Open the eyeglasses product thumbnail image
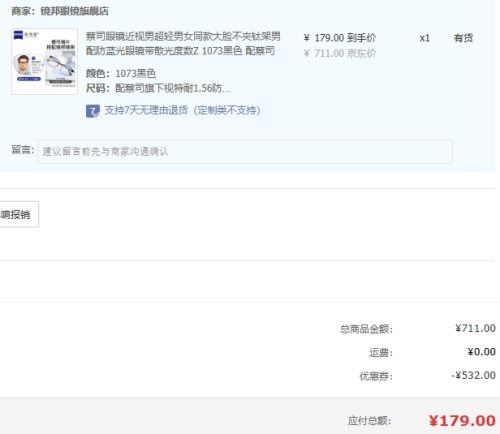500x434 pixels. tap(45, 62)
